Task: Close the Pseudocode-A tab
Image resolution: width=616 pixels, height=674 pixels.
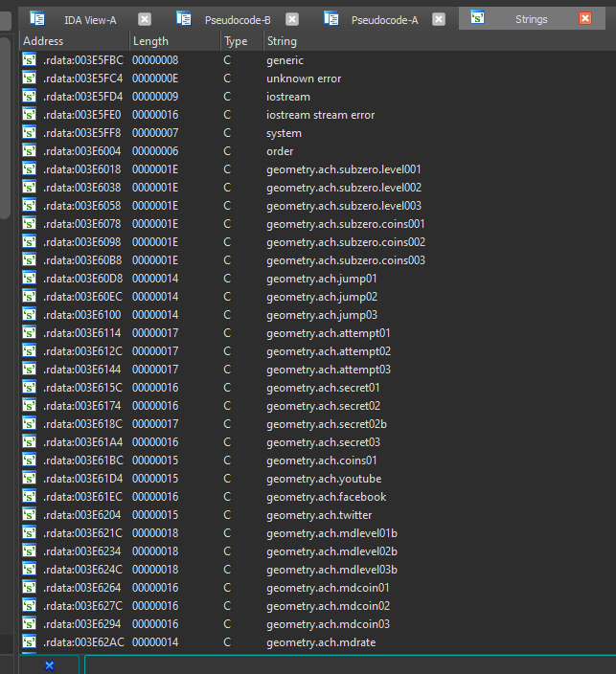Action: (x=439, y=19)
